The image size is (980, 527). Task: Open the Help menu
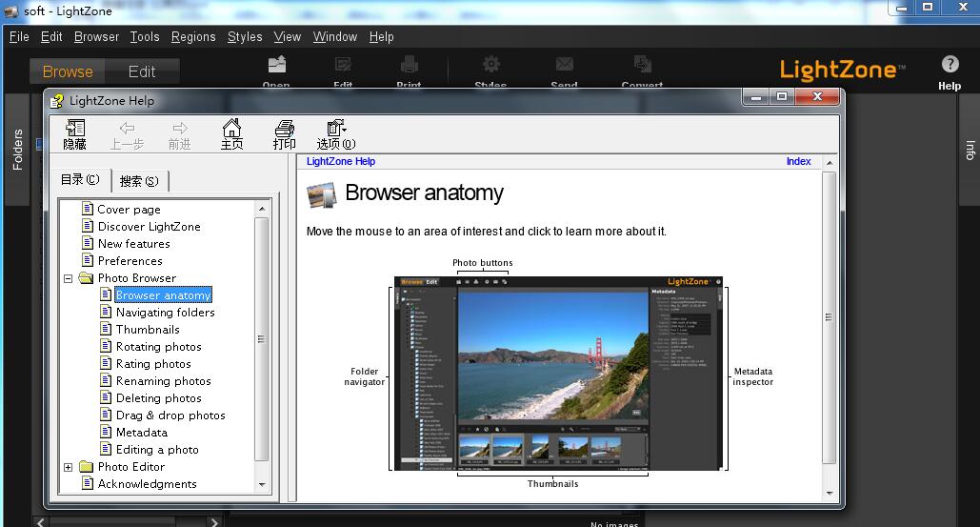[x=381, y=37]
